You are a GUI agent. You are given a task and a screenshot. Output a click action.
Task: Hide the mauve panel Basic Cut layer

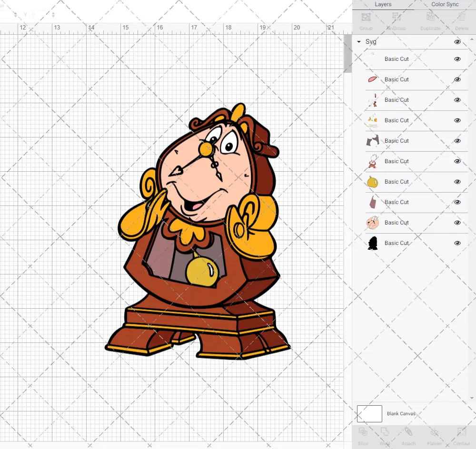coord(457,202)
